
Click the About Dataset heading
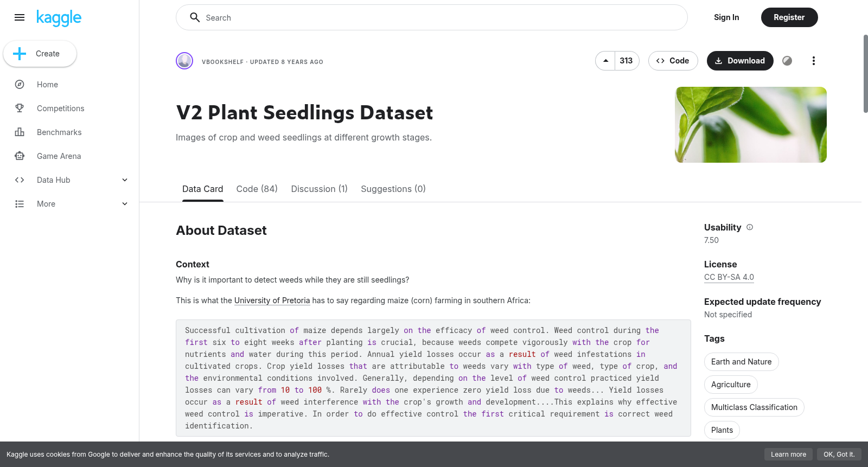221,231
